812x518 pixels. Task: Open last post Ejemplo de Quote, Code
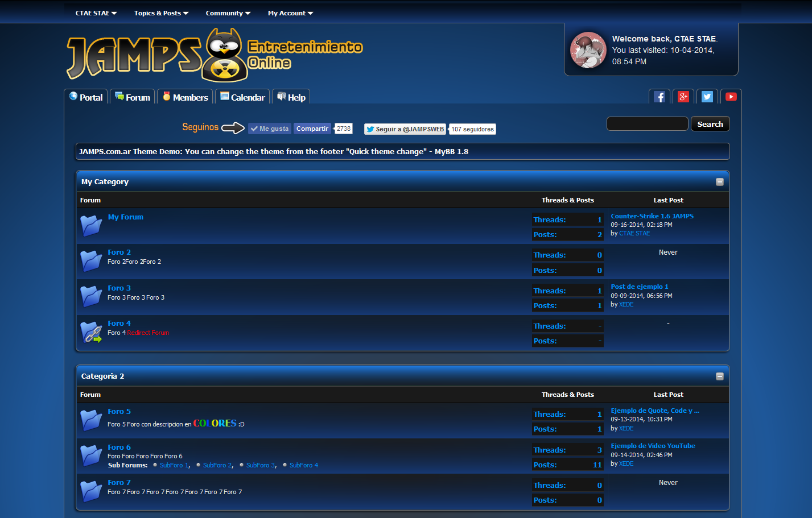(655, 411)
